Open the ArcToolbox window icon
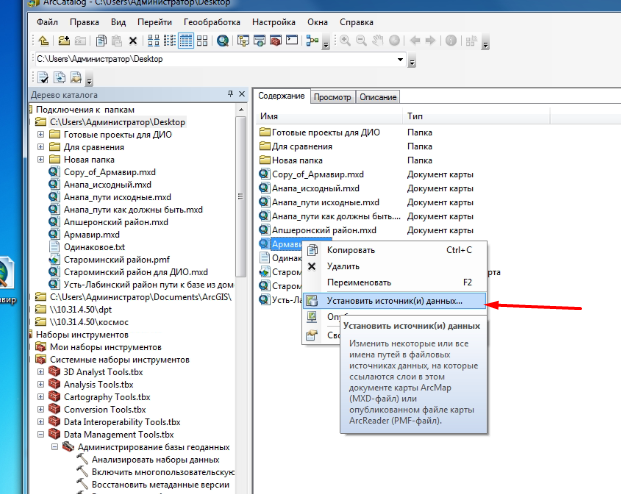This screenshot has height=494, width=621. 276,40
